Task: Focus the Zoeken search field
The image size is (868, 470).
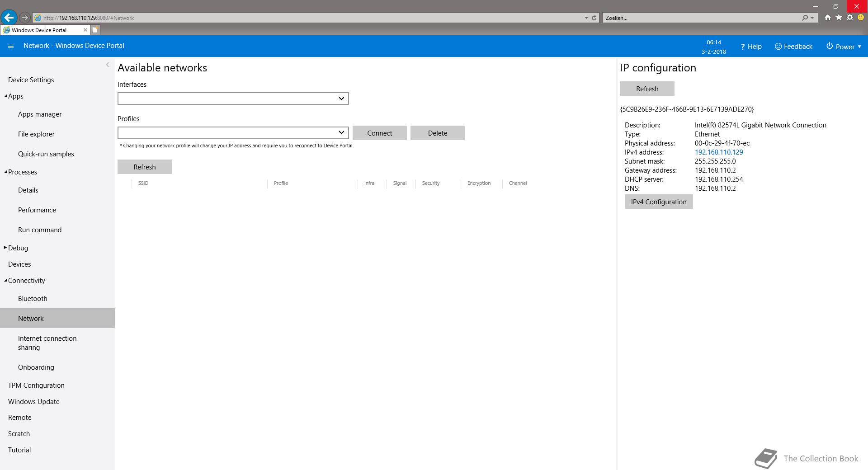Action: [x=701, y=18]
